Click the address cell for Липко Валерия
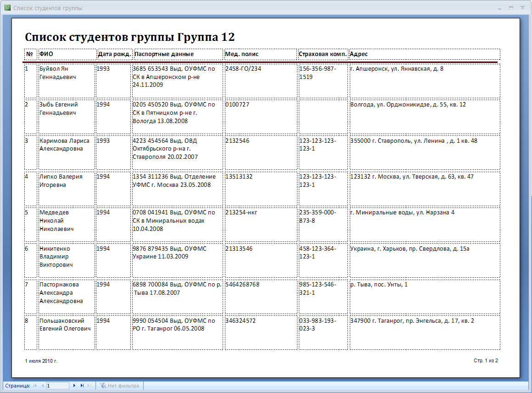This screenshot has width=532, height=393. (411, 177)
